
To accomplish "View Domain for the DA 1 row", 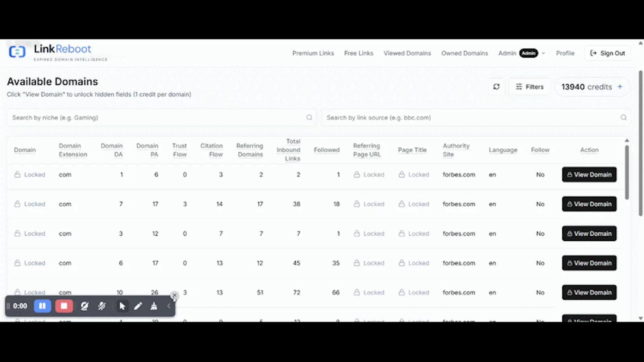I will point(589,175).
